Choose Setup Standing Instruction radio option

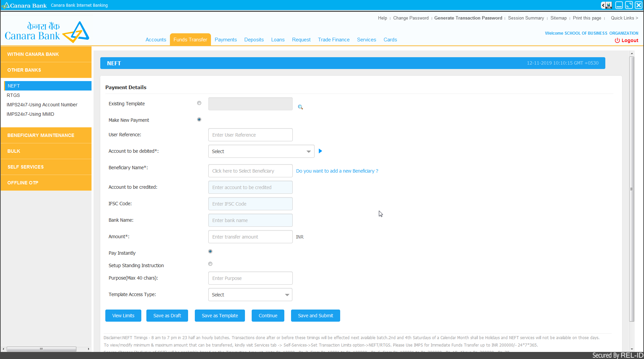(210, 264)
